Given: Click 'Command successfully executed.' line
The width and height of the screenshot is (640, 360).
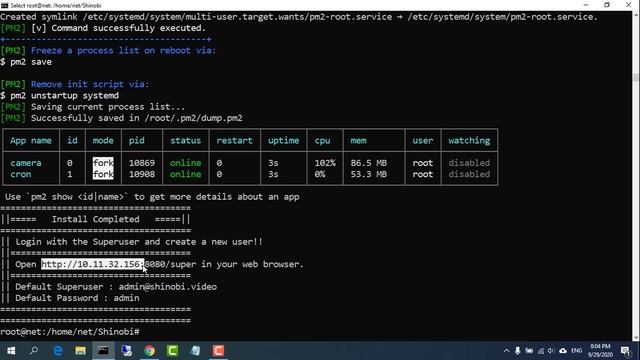Looking at the screenshot, I should click(128, 28).
